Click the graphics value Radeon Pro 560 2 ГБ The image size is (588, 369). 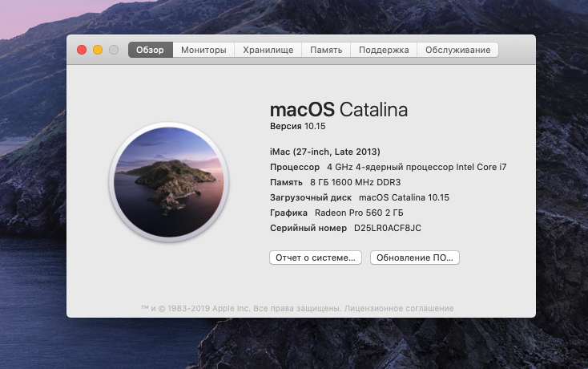(x=359, y=213)
